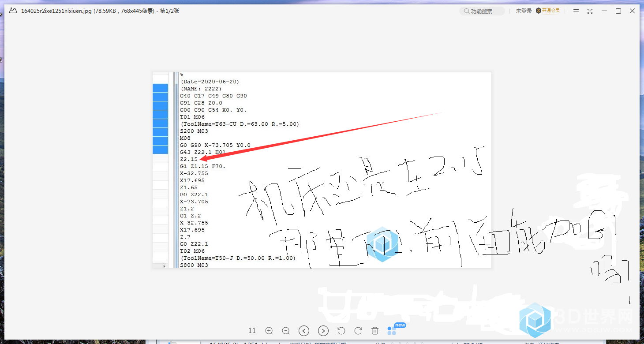The image size is (644, 344).
Task: Open the more tools grid marked new
Action: pos(392,330)
